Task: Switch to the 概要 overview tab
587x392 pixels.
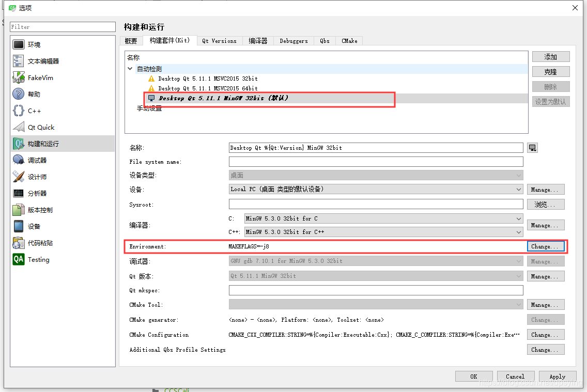Action: pos(131,41)
